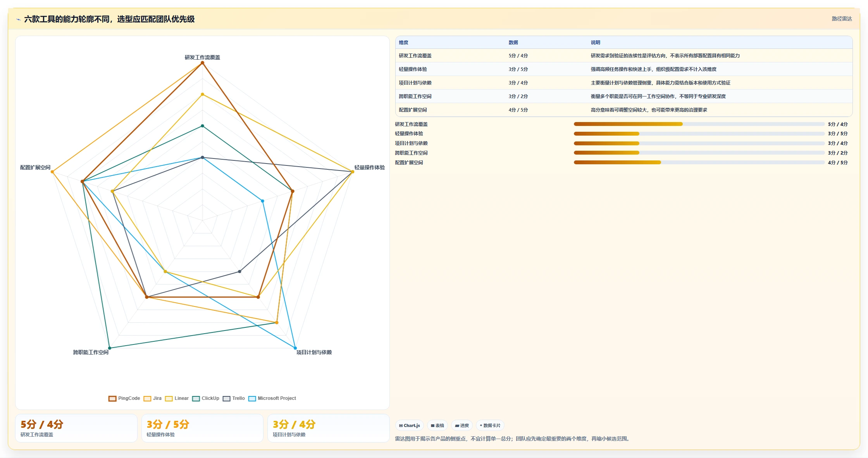
Task: Toggle the Jira legend swatch
Action: 147,398
